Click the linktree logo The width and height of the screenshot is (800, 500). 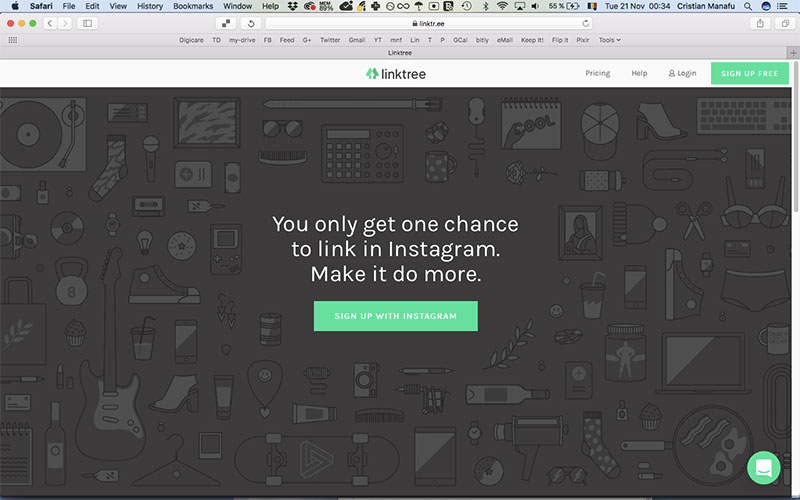[395, 73]
